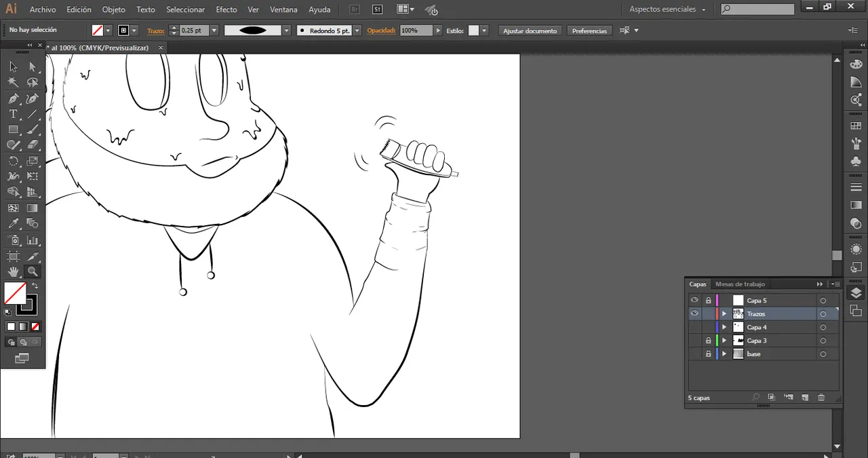Delete selected layer with trash icon

[x=821, y=398]
